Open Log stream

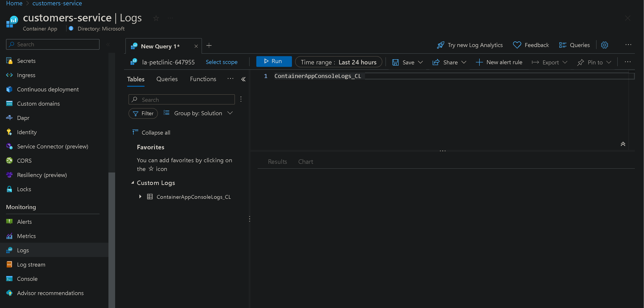(31, 265)
